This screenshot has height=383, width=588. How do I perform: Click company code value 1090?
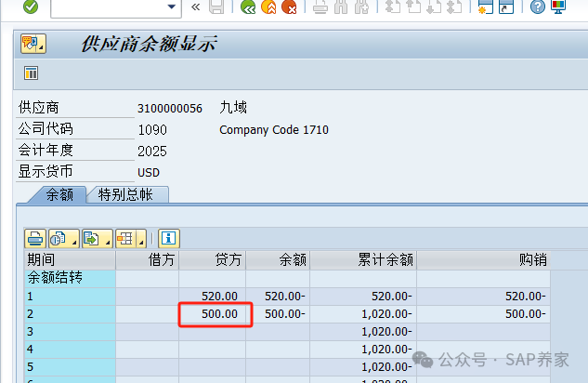[x=152, y=130]
